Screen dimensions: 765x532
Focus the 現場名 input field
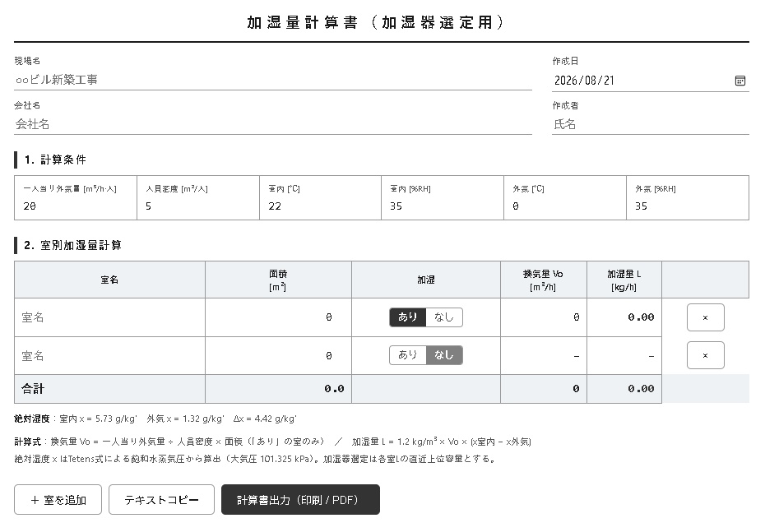tap(273, 80)
